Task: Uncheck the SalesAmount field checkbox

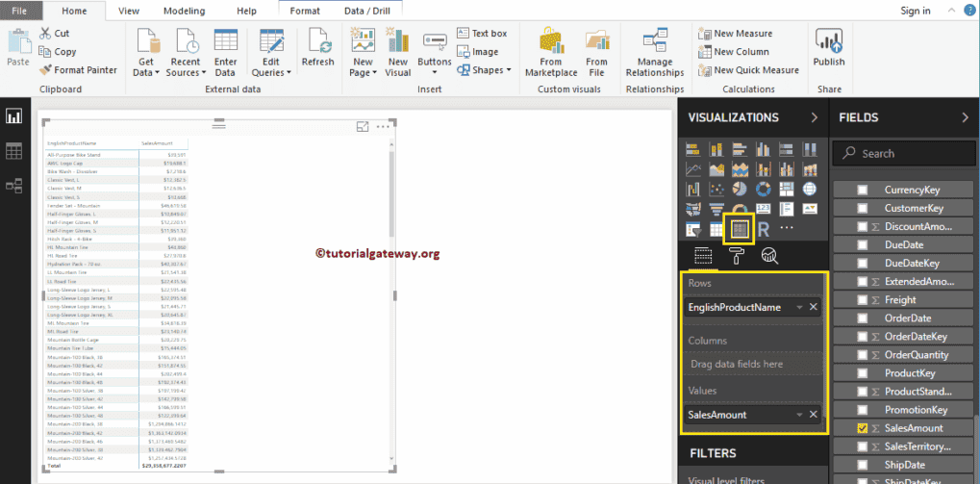Action: [863, 428]
